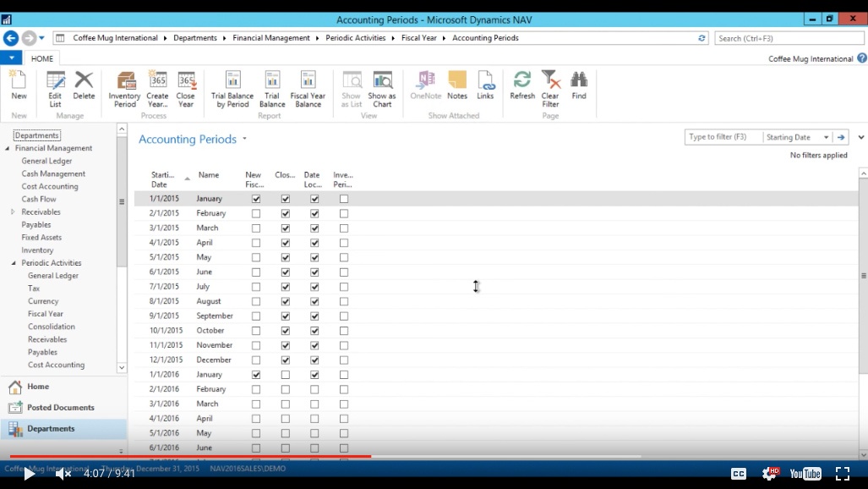
Task: Click the YouTube logo in player
Action: (805, 474)
